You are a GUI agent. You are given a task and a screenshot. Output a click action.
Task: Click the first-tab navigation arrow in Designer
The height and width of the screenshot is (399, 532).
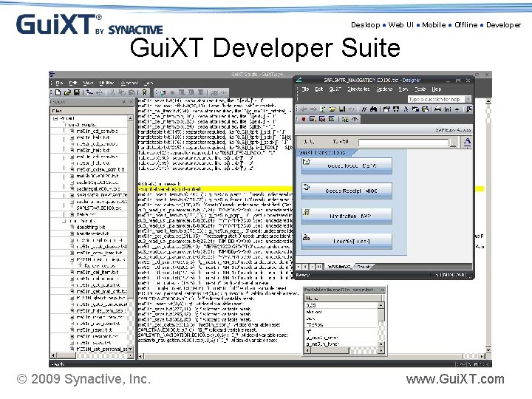[x=299, y=267]
